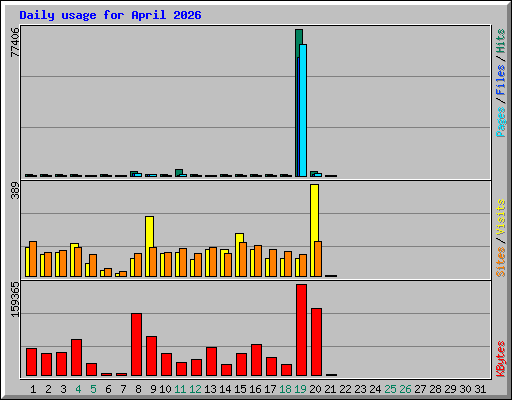
Task: Click the day 25 axis label
Action: [390, 389]
